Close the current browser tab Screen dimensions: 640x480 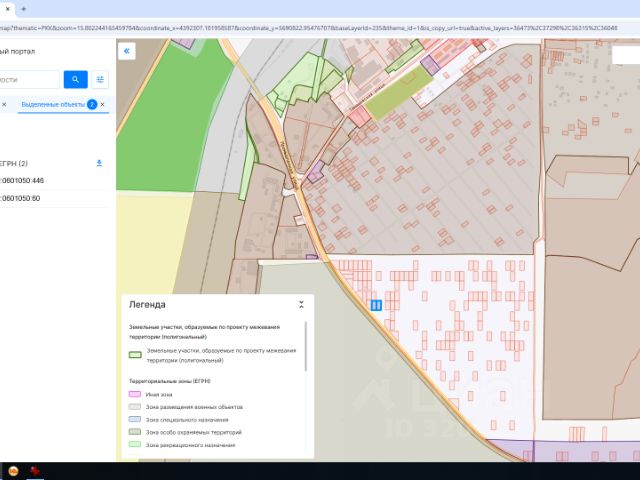pos(7,8)
